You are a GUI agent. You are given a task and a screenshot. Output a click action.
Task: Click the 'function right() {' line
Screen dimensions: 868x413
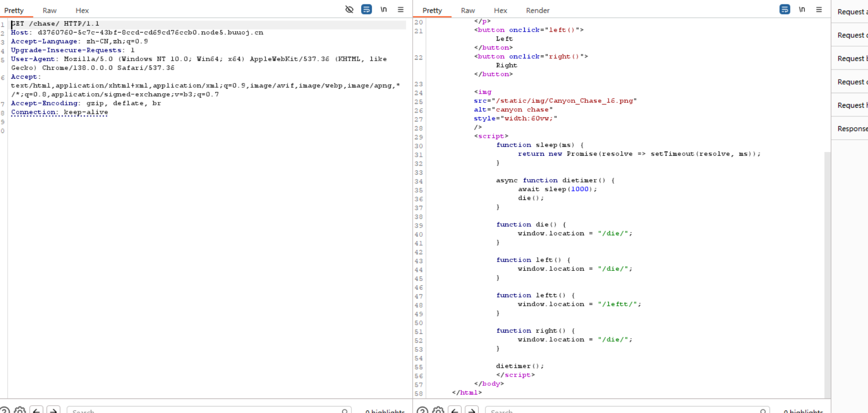(x=535, y=330)
